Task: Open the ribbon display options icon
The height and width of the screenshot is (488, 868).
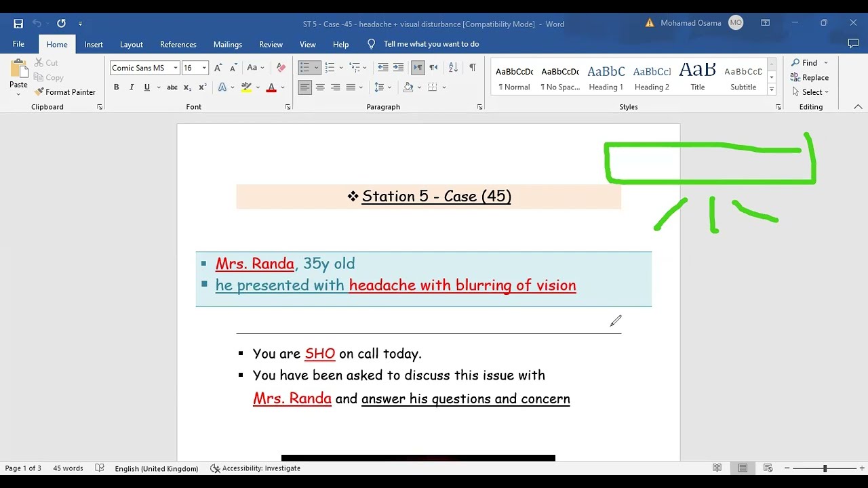Action: pyautogui.click(x=765, y=23)
